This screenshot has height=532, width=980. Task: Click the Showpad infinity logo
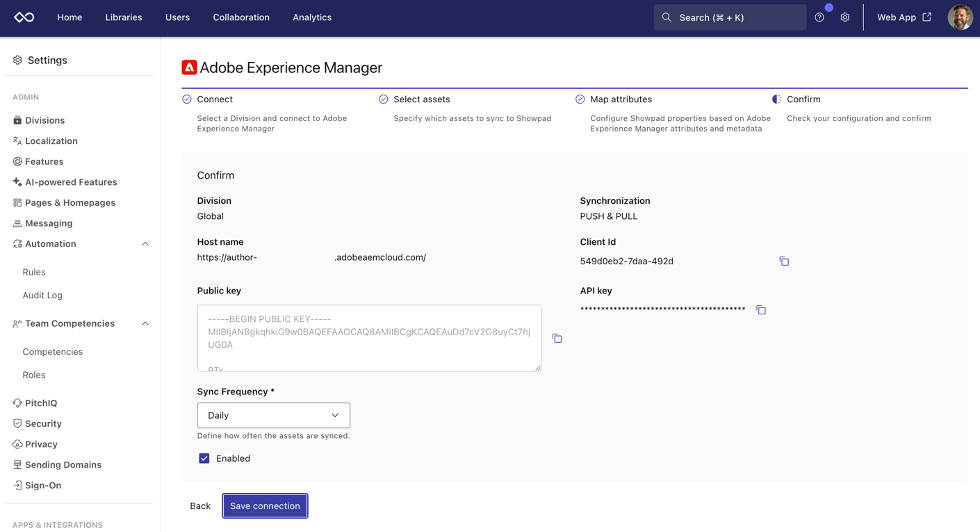coord(24,17)
